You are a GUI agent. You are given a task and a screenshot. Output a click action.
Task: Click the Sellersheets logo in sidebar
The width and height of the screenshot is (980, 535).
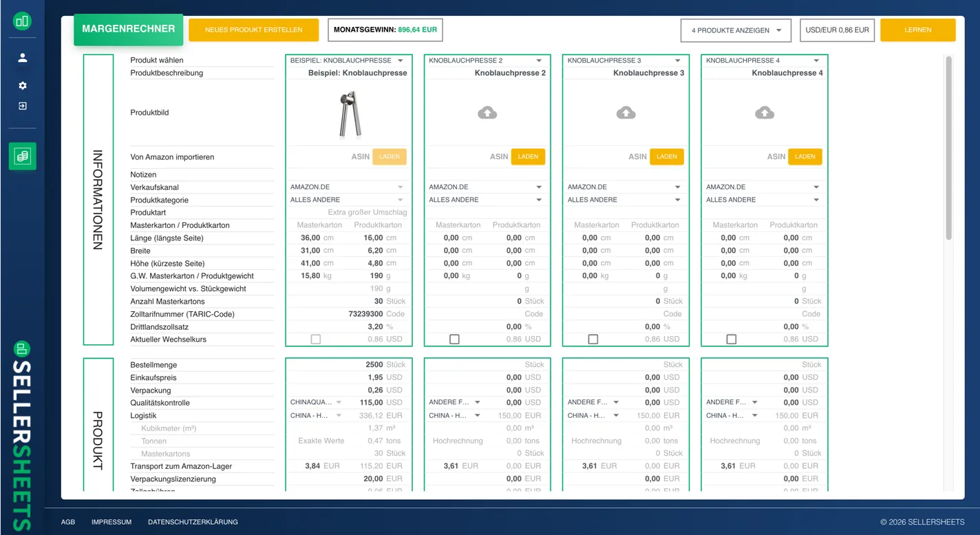(23, 436)
